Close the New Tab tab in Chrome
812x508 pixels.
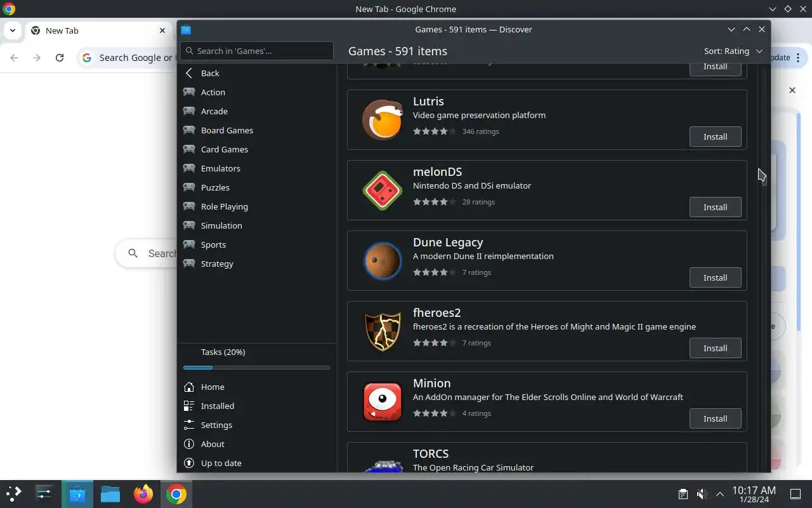[x=162, y=30]
